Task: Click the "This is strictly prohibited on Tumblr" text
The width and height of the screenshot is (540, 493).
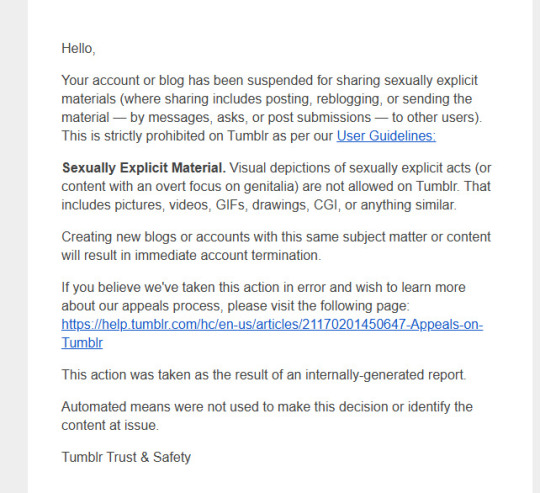Action: 197,136
